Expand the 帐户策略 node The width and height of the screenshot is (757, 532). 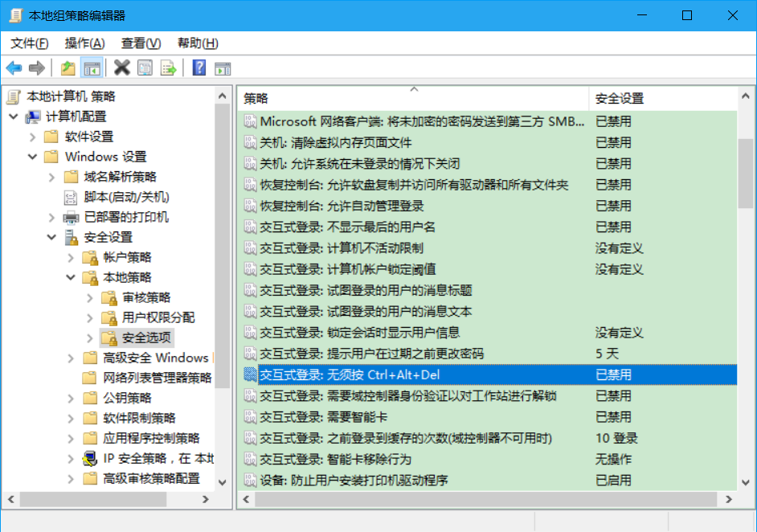tap(71, 258)
